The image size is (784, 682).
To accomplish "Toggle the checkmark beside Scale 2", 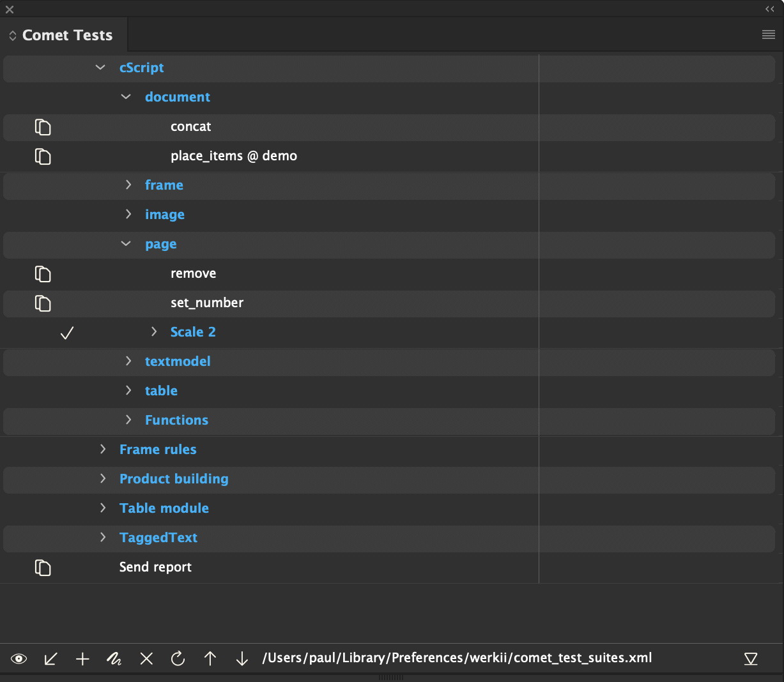I will [x=67, y=333].
